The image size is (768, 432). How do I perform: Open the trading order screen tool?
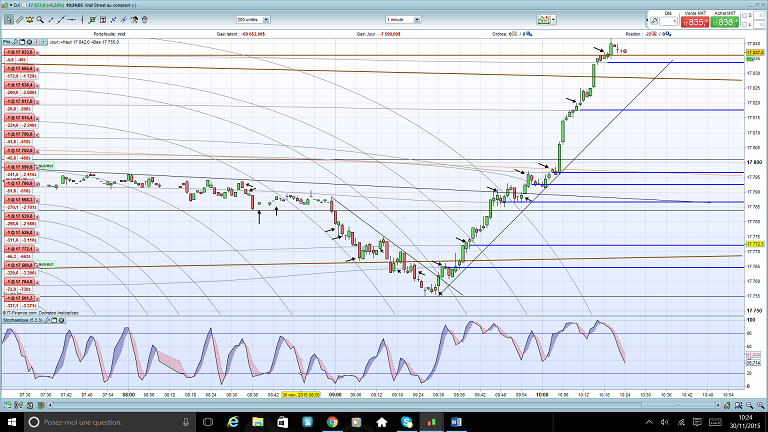92,20
